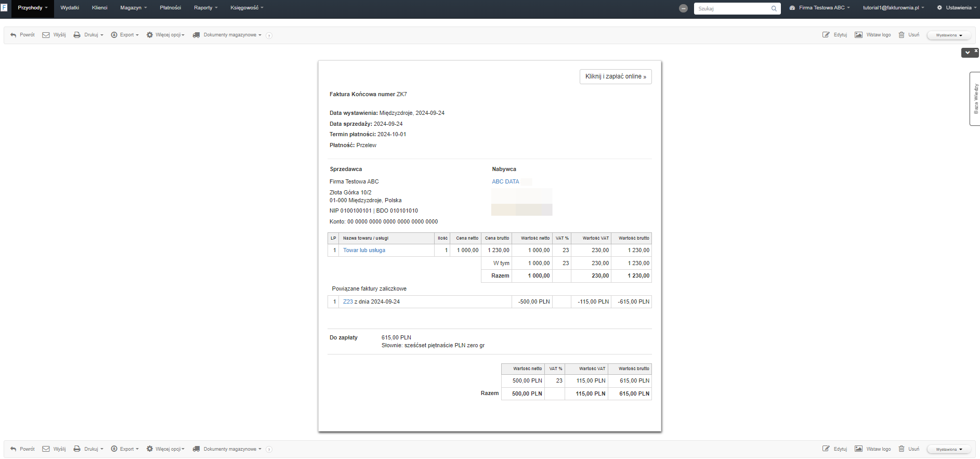The width and height of the screenshot is (980, 459).
Task: Open the Magazyn menu
Action: click(x=134, y=8)
